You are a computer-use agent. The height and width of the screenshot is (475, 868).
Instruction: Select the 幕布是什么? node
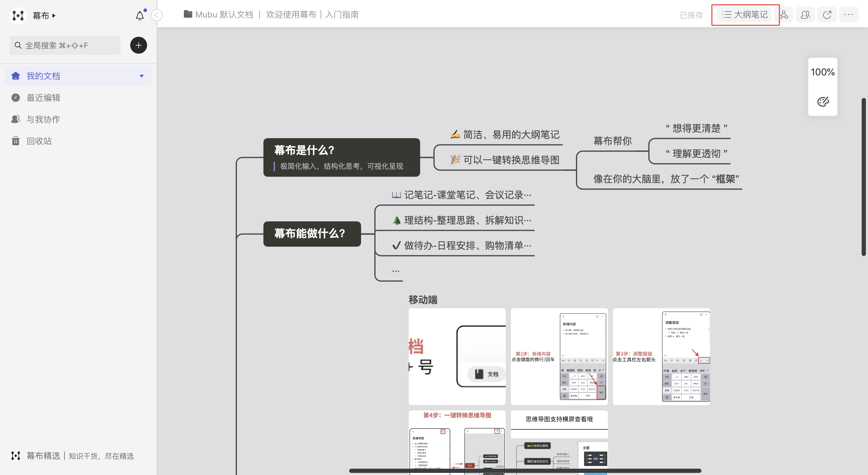tap(342, 157)
